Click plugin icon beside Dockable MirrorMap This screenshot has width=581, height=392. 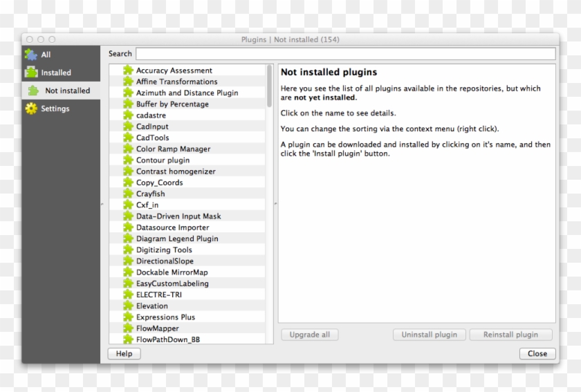(128, 272)
